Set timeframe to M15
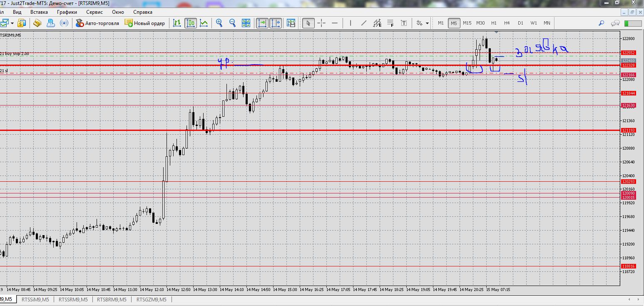 tap(467, 23)
